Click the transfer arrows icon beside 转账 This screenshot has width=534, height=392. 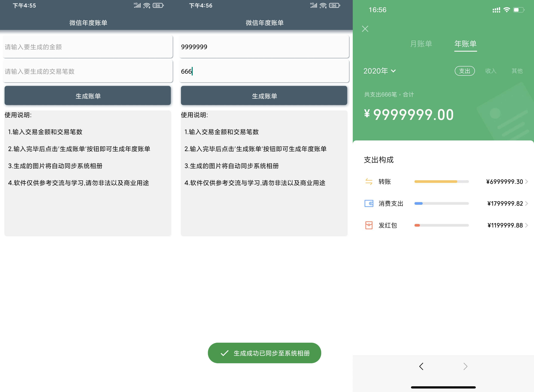coord(369,181)
